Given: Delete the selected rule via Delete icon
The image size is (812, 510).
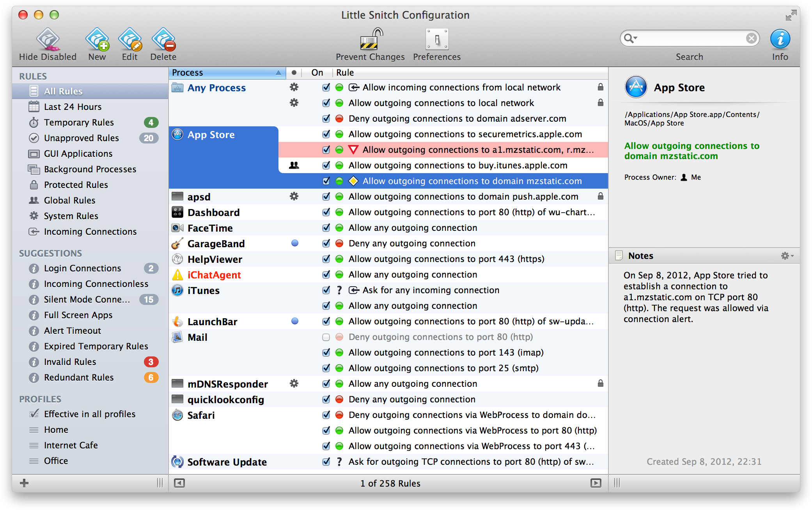Looking at the screenshot, I should (163, 39).
